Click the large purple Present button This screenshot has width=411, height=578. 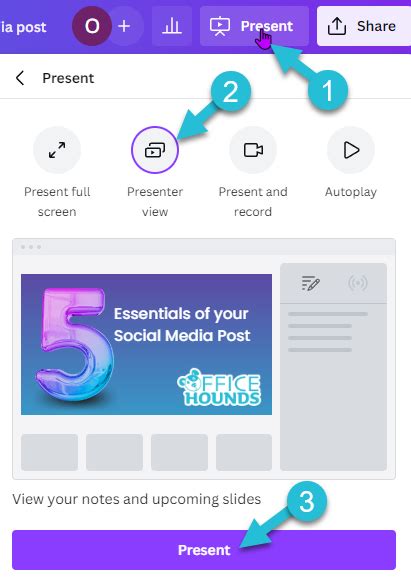(x=204, y=550)
